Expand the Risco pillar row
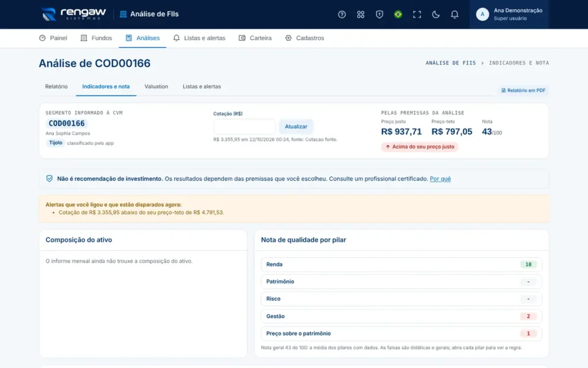Screen dimensions: 588x368 click(401, 299)
